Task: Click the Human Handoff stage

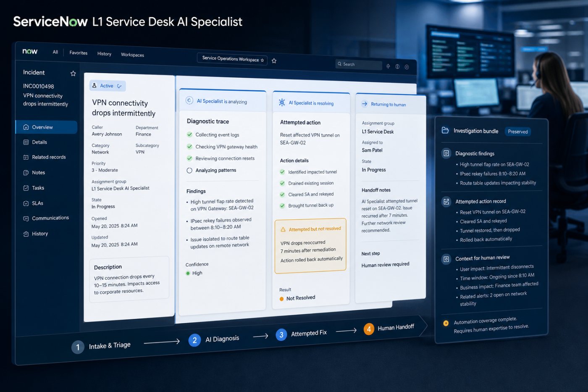Action: (389, 328)
